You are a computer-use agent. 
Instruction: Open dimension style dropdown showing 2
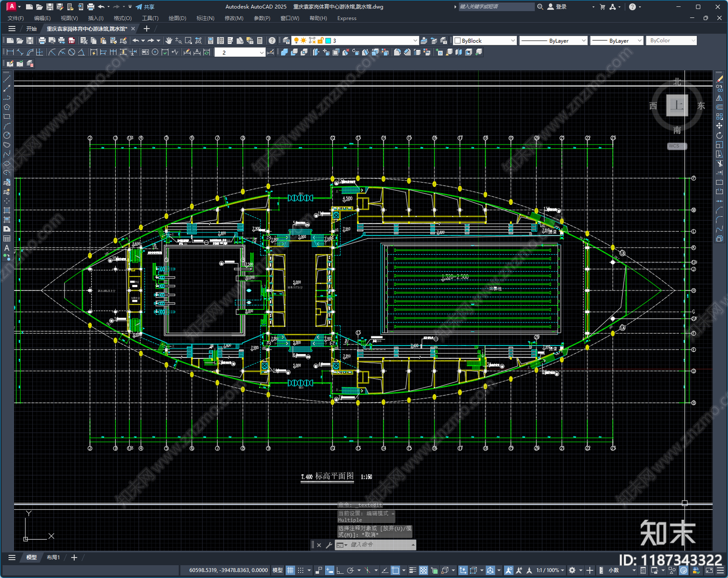pyautogui.click(x=240, y=52)
